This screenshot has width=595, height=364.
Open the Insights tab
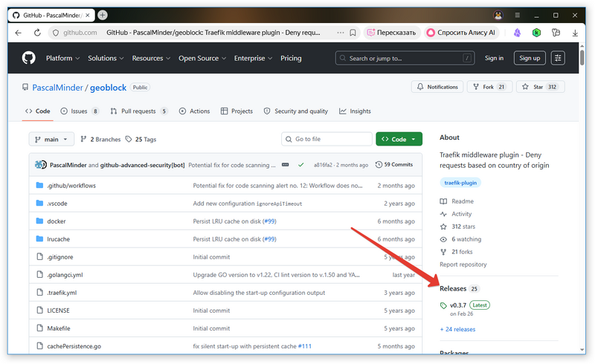(356, 111)
